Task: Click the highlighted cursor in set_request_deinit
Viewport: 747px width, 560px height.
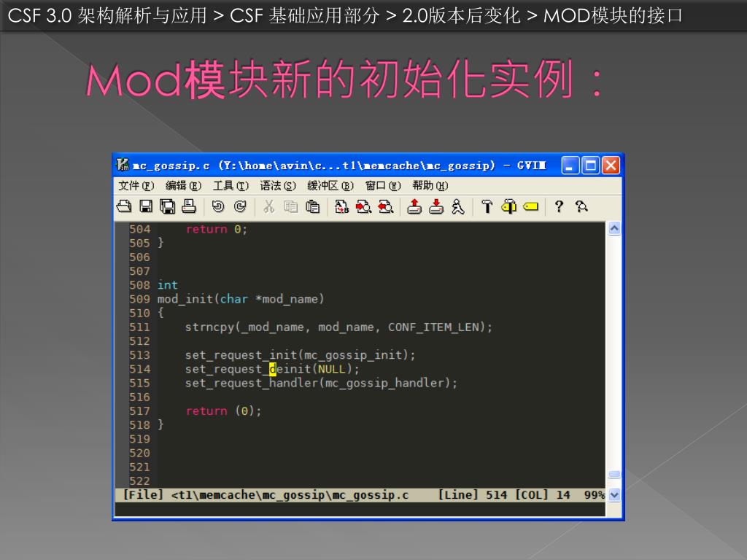Action: point(273,369)
